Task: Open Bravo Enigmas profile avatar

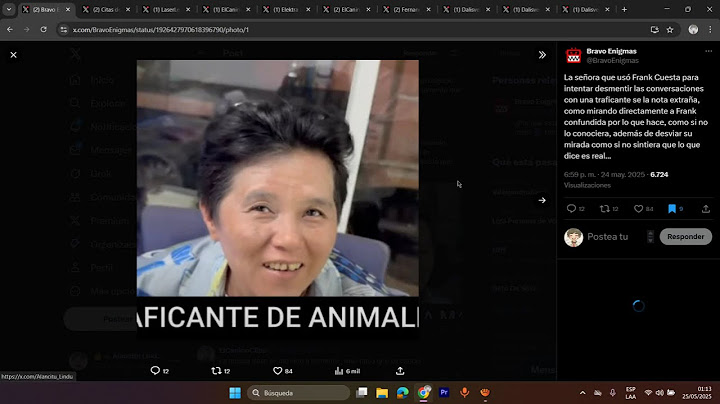Action: pos(573,56)
